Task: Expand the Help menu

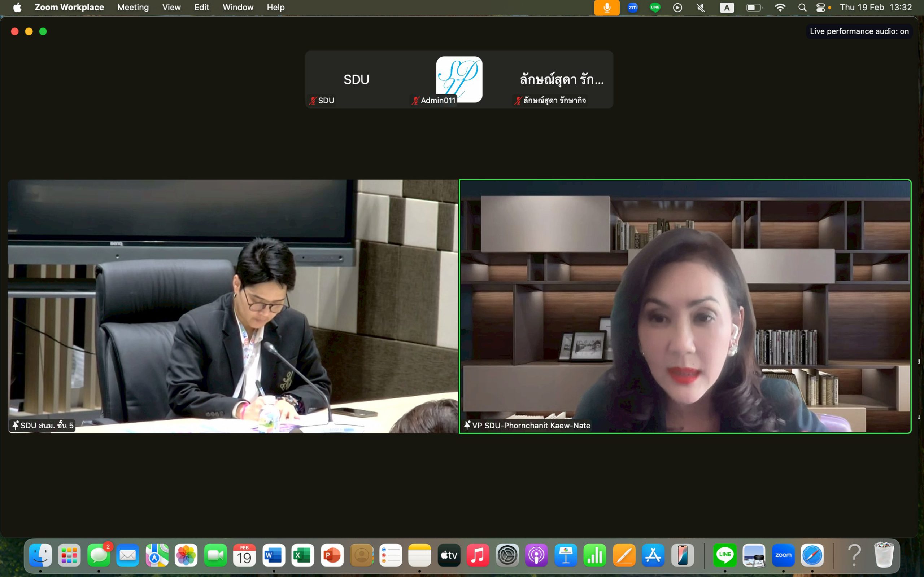Action: pyautogui.click(x=275, y=8)
